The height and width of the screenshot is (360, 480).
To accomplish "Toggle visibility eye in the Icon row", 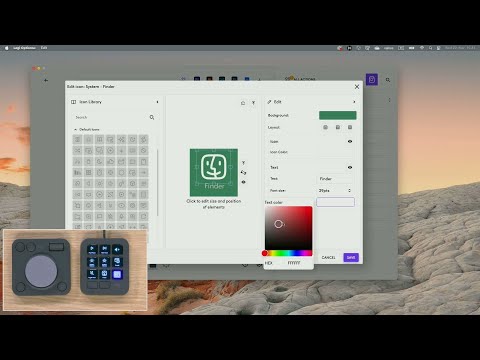I will tap(350, 141).
